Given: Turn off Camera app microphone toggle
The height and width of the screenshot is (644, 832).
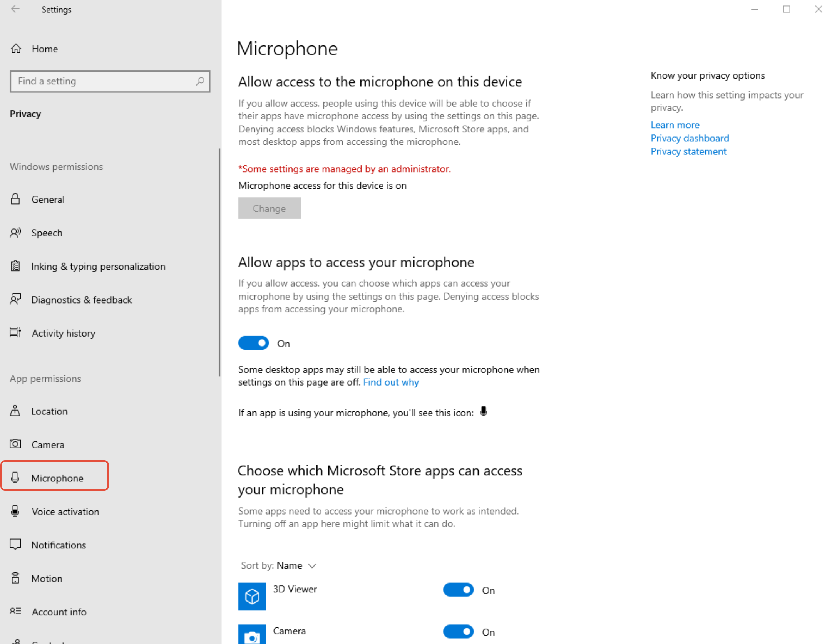Looking at the screenshot, I should point(458,632).
